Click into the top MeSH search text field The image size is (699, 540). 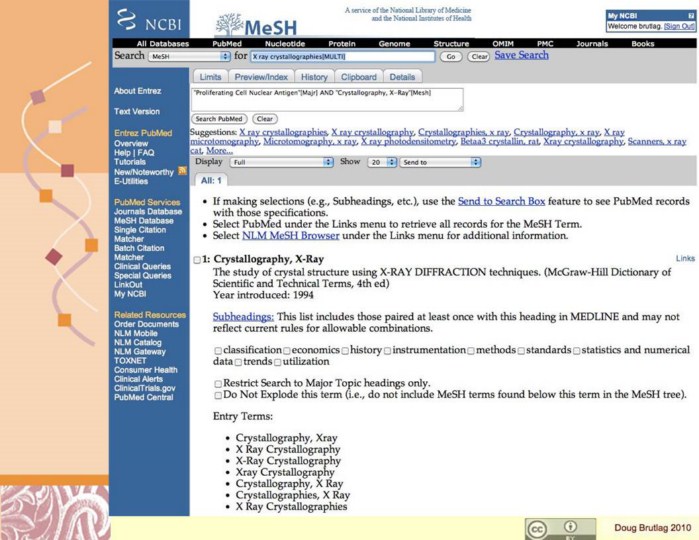pyautogui.click(x=342, y=57)
